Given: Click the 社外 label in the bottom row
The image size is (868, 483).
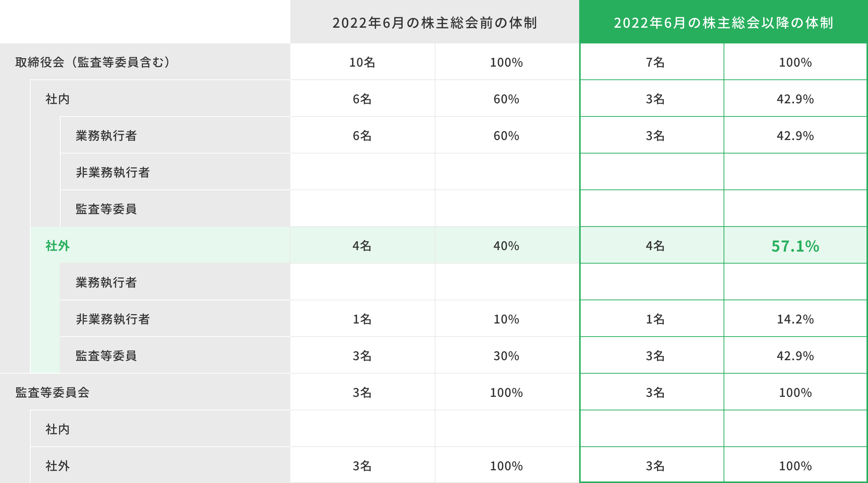Looking at the screenshot, I should (x=58, y=466).
